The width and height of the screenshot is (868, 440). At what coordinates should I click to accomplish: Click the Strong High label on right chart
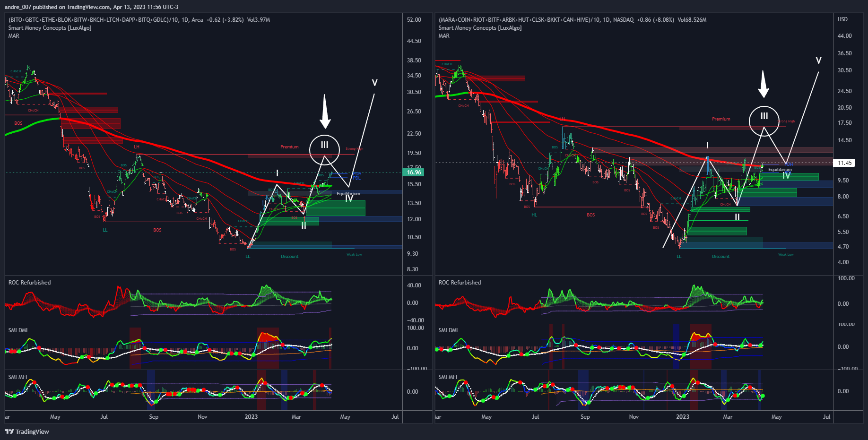coord(786,121)
